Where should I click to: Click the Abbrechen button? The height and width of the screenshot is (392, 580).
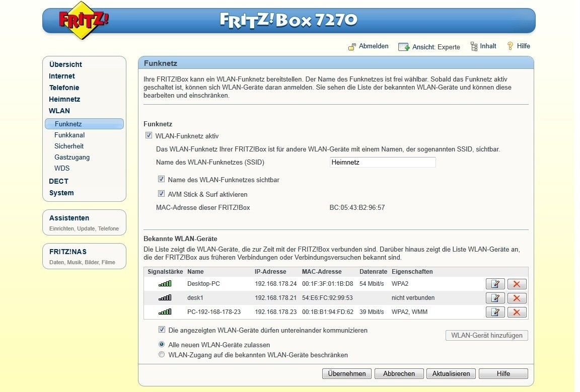coord(399,373)
